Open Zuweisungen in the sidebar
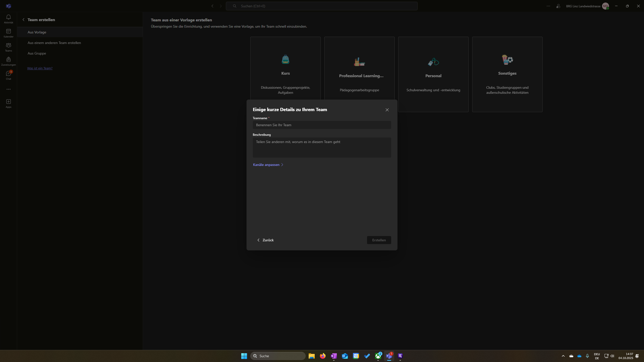This screenshot has height=362, width=644. (9, 60)
